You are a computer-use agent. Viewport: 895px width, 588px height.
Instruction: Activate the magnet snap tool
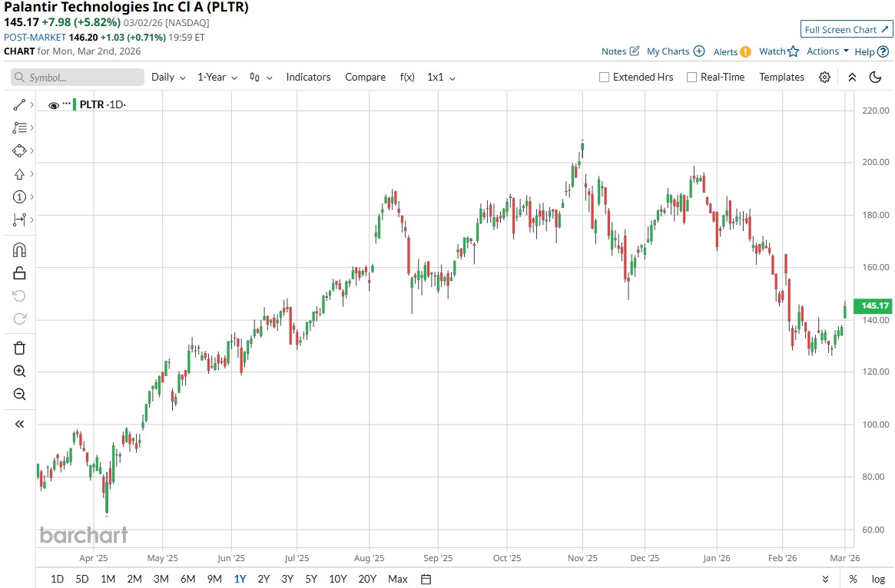pos(19,249)
